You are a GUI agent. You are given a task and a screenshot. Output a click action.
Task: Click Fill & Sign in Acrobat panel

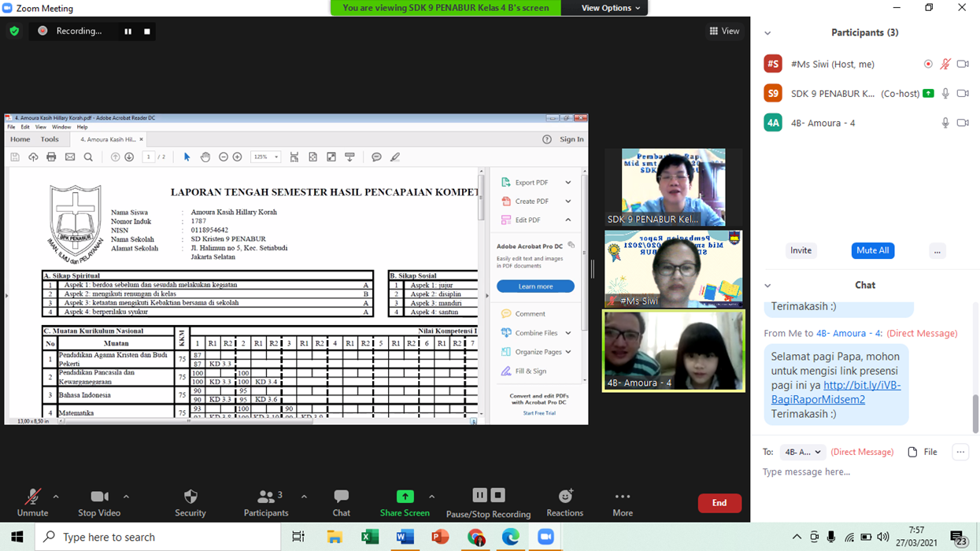tap(524, 371)
